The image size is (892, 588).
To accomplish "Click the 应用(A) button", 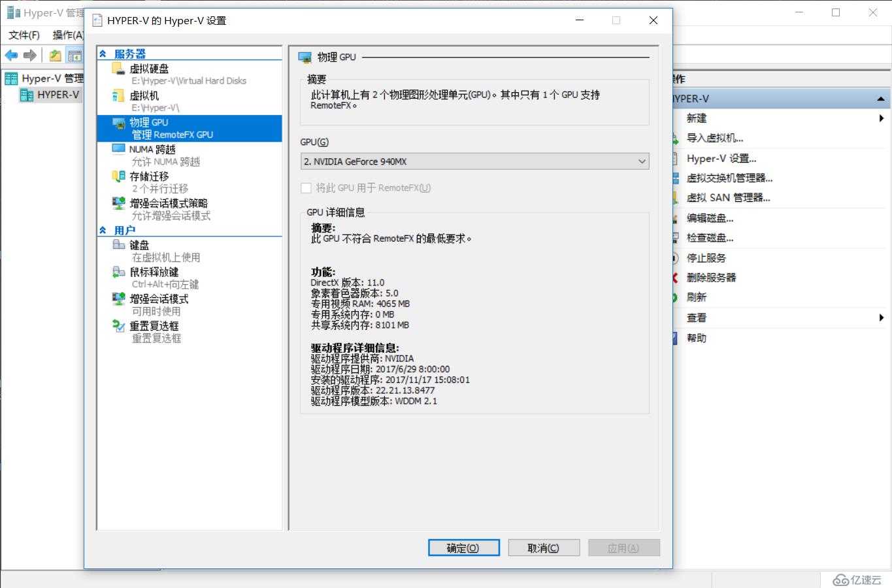I will 624,547.
